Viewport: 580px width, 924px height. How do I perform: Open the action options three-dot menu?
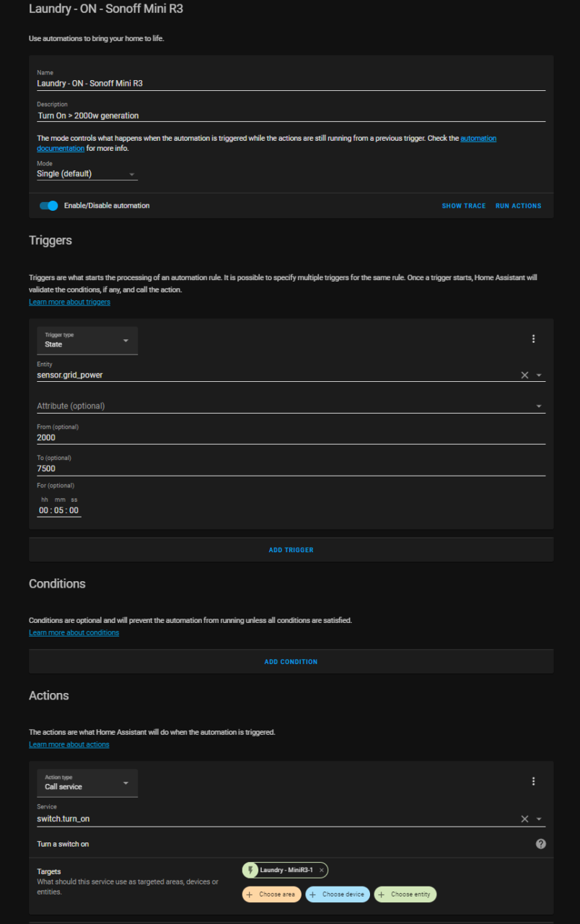pos(533,780)
